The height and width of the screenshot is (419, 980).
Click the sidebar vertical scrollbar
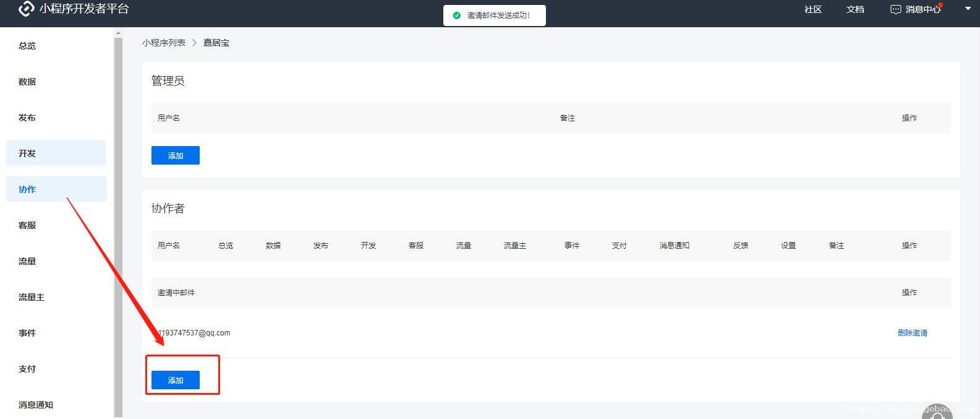[118, 223]
